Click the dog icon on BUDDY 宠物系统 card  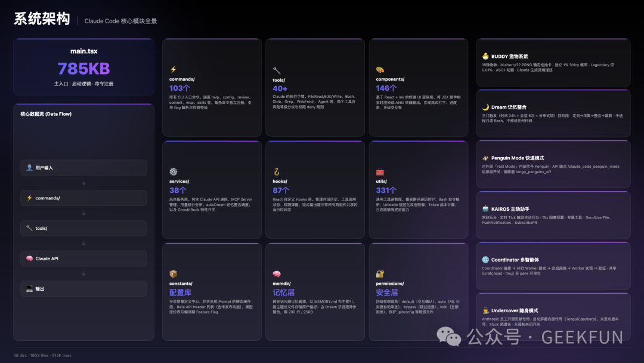pos(485,56)
